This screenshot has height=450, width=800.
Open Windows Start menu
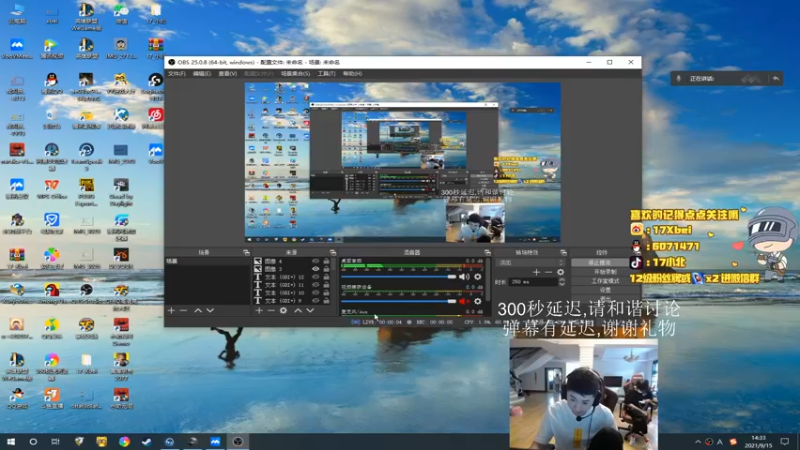[11, 441]
